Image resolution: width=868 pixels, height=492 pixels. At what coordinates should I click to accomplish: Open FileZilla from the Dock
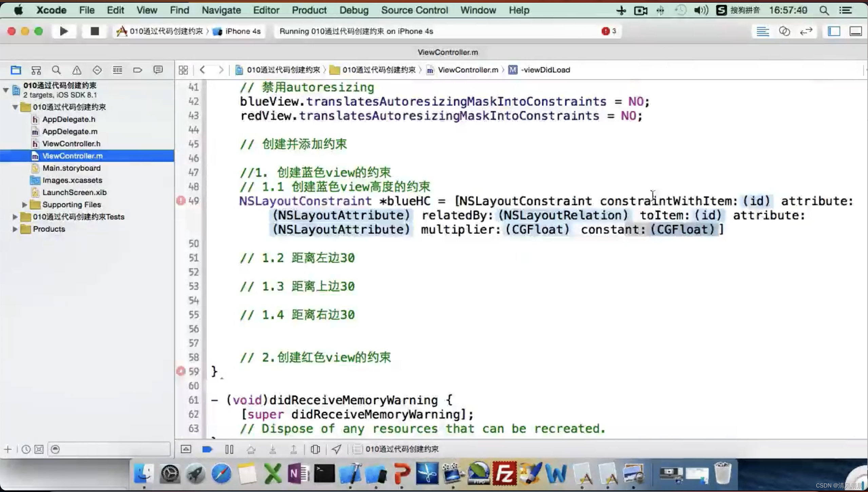504,473
